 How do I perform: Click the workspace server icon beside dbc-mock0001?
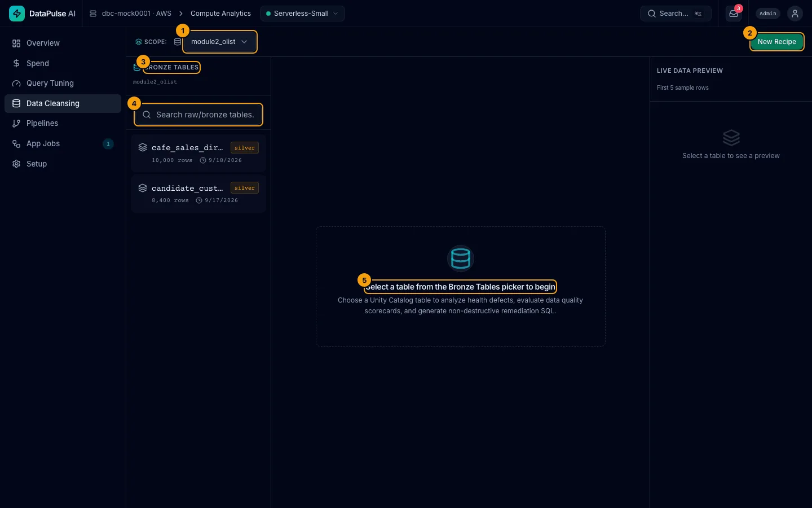[x=93, y=14]
